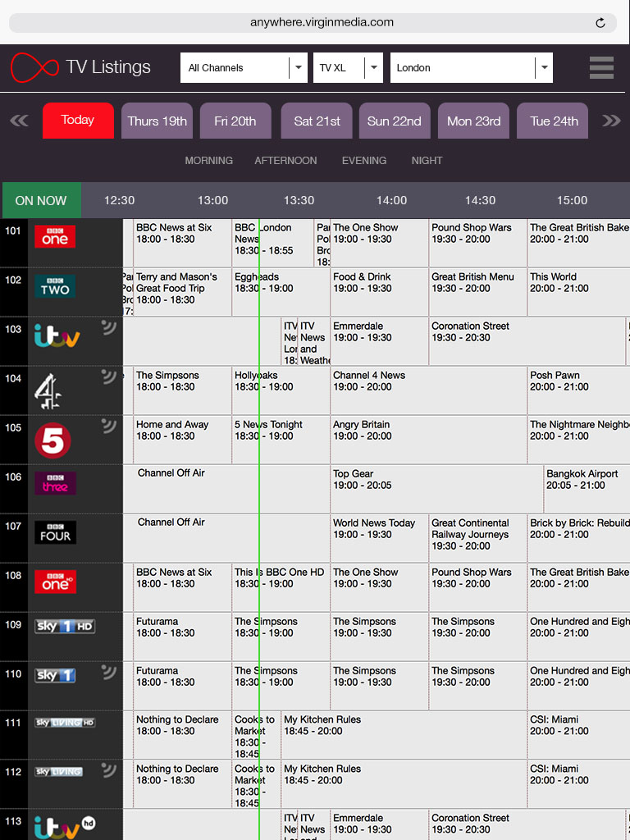Switch to Sun 22nd listings
The image size is (630, 840).
(x=395, y=121)
